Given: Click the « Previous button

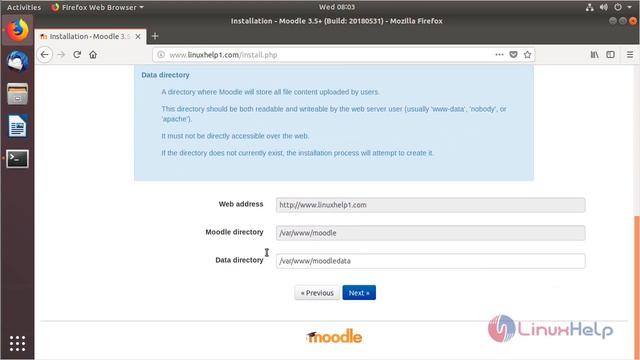Looking at the screenshot, I should point(317,293).
